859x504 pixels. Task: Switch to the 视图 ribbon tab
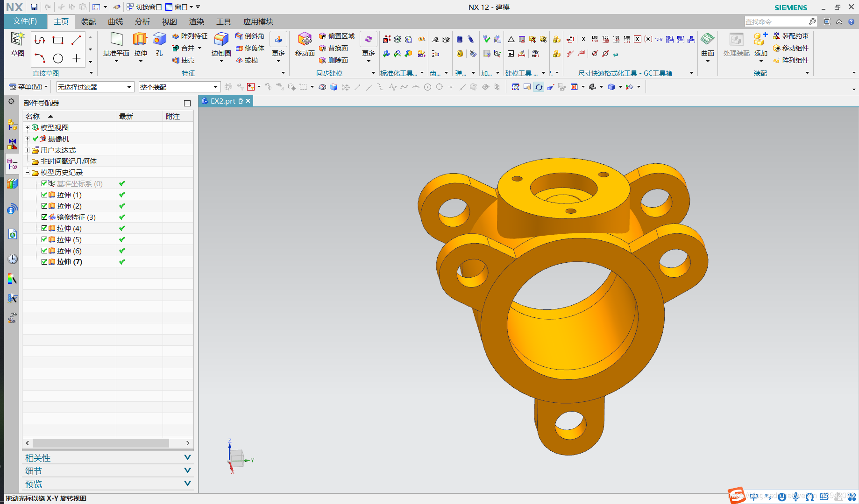tap(170, 22)
